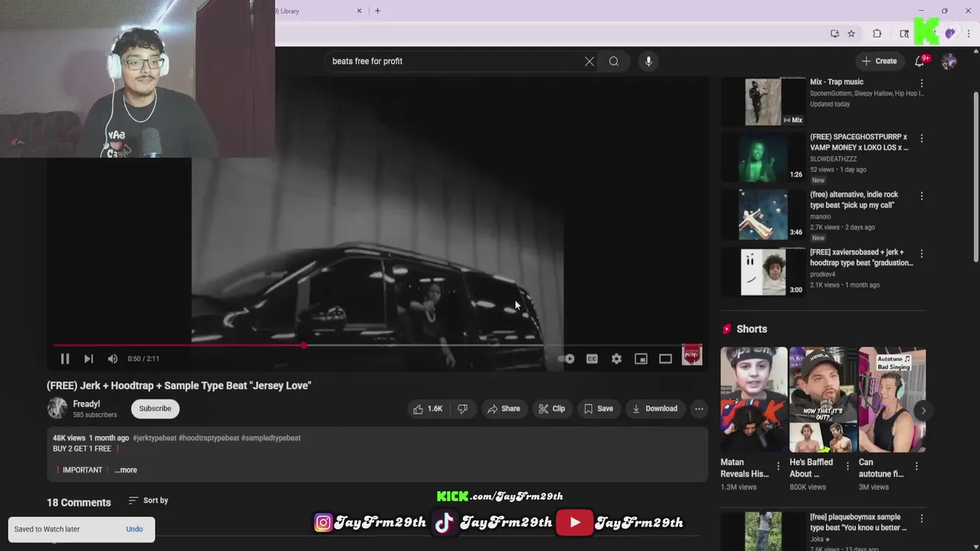Subscribe to the Fready! channel
Screen dimensions: 980x551
point(155,409)
